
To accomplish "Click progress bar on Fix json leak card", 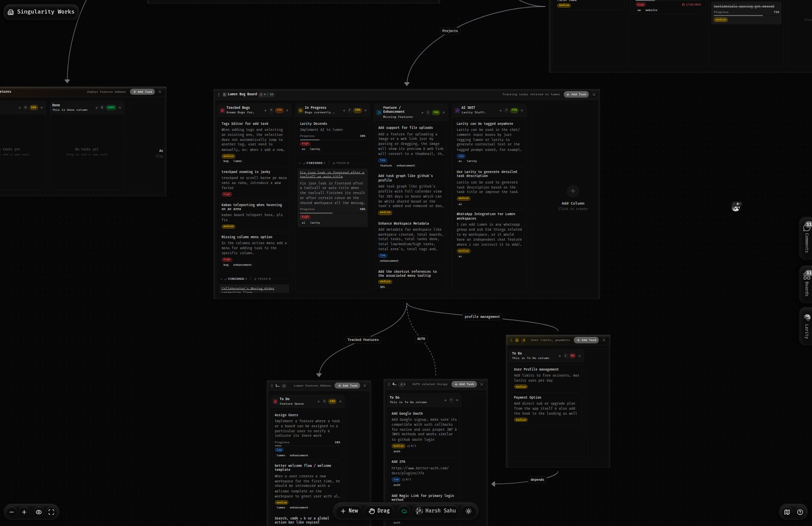I will 333,213.
